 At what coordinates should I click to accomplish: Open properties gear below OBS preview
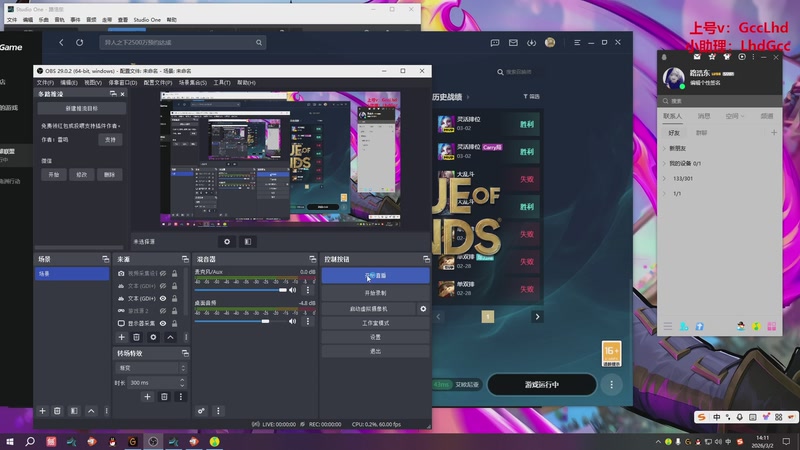pos(227,242)
